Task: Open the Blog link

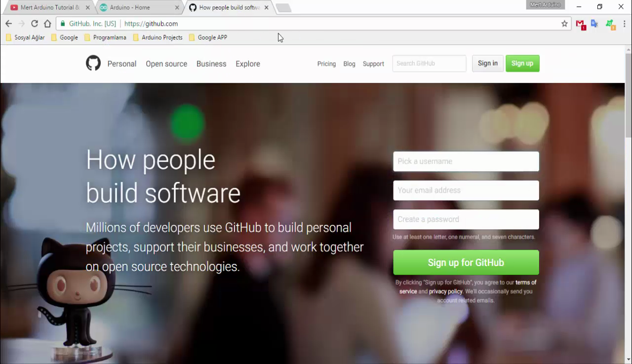Action: pyautogui.click(x=349, y=64)
